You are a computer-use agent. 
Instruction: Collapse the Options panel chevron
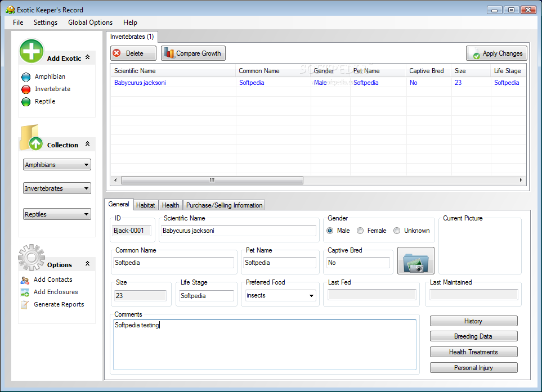pos(87,264)
